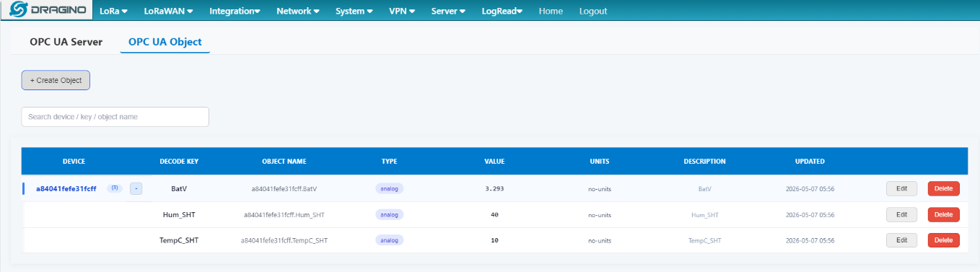Expand the System menu

click(354, 11)
